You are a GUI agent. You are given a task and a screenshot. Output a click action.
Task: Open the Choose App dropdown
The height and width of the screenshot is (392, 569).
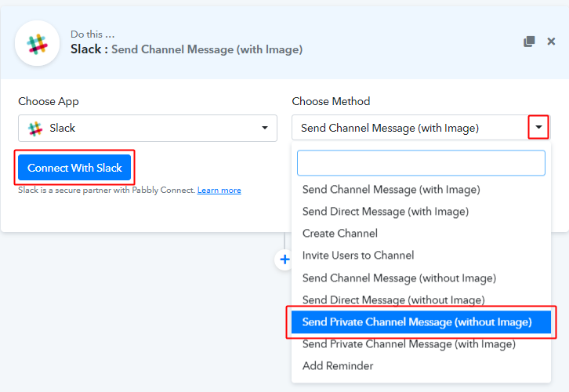tap(147, 128)
